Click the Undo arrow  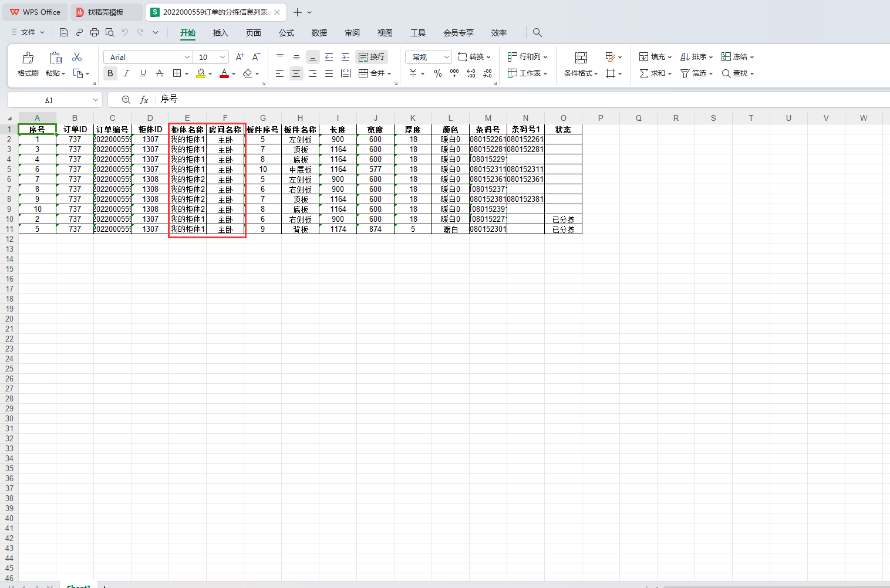point(125,32)
